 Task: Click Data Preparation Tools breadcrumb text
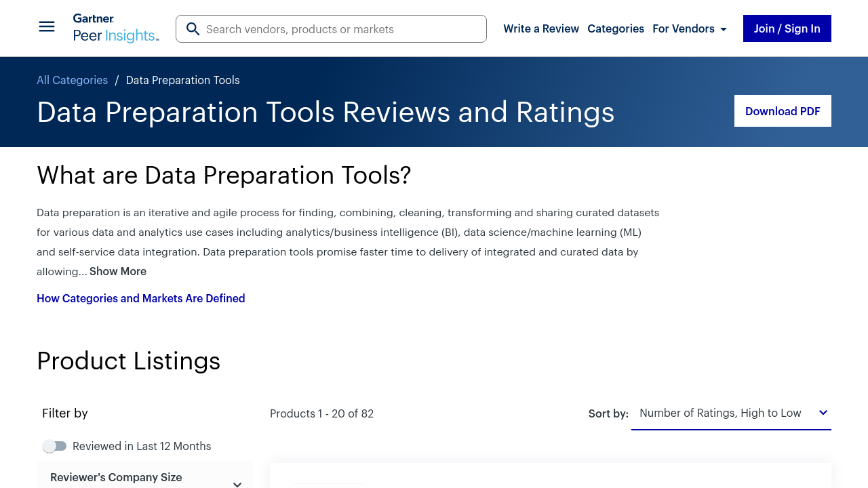(183, 80)
